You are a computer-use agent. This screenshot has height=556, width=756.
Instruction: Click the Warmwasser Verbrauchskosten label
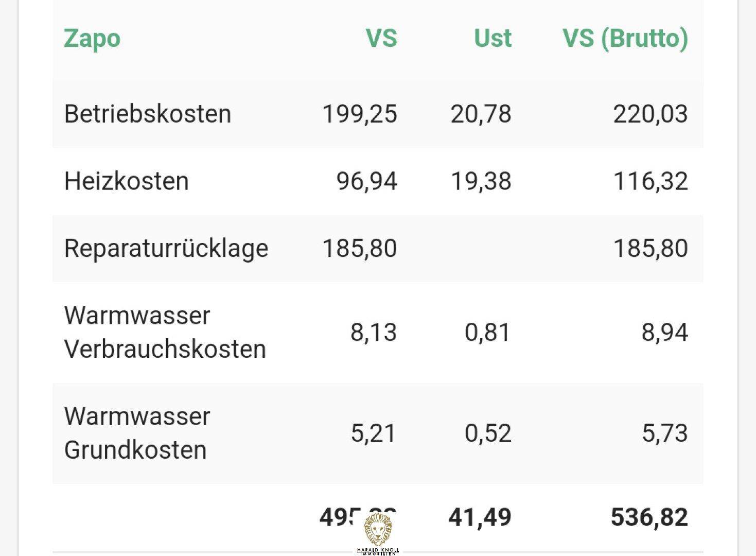(165, 332)
